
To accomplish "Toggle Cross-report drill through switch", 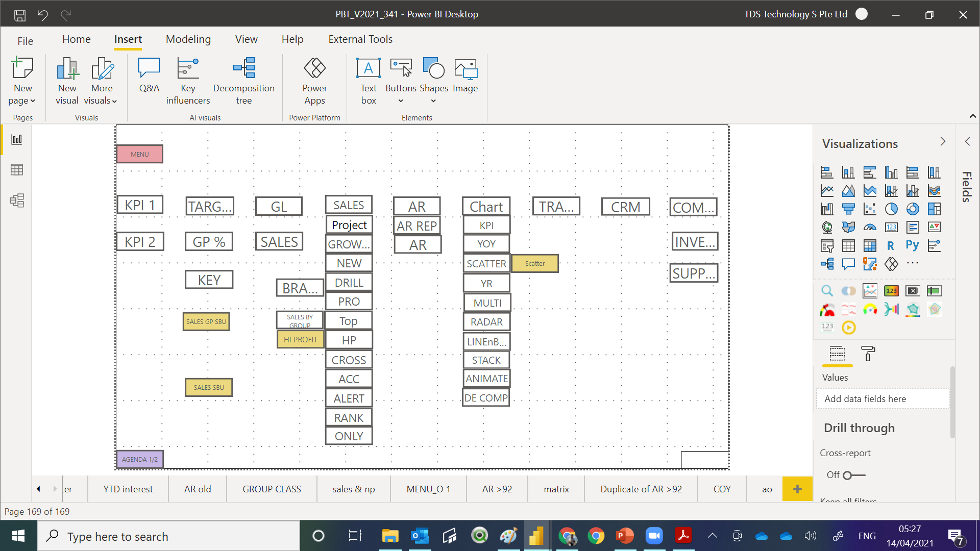I will click(854, 475).
